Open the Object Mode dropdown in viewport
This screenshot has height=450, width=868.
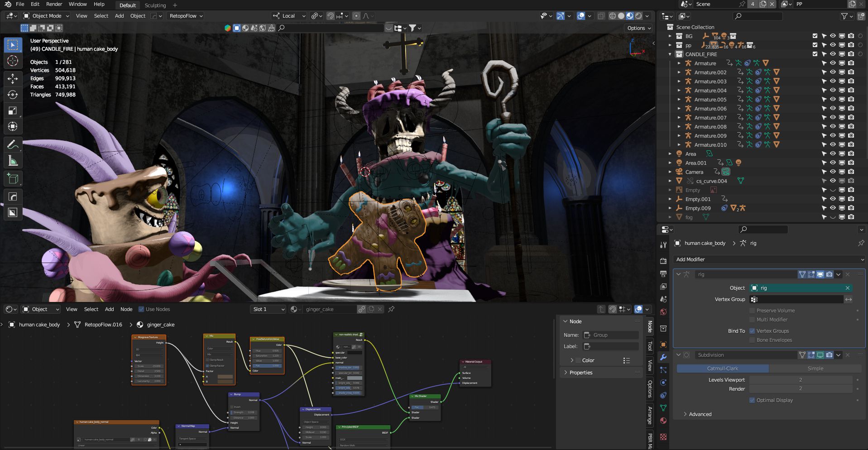[x=46, y=16]
